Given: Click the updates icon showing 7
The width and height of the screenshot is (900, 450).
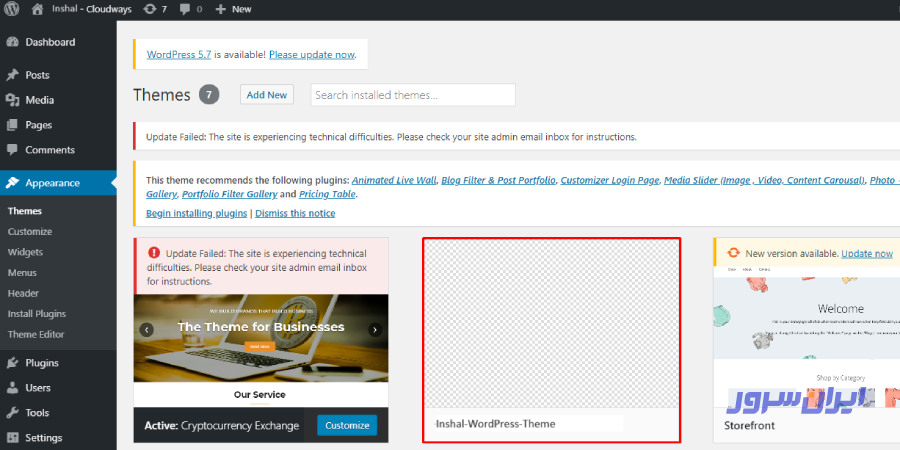Looking at the screenshot, I should (x=150, y=9).
